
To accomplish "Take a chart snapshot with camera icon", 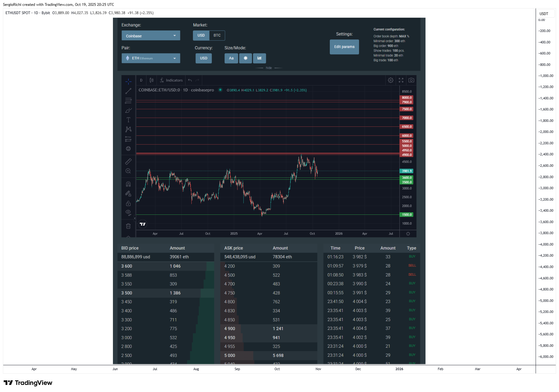I will point(411,80).
